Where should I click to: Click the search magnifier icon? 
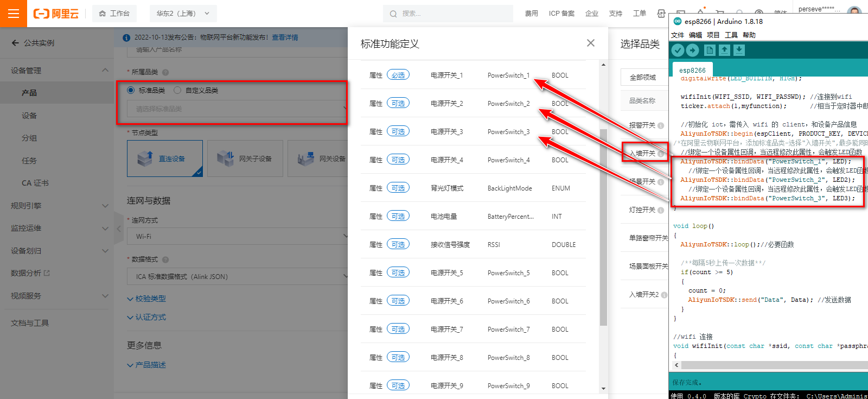click(393, 14)
